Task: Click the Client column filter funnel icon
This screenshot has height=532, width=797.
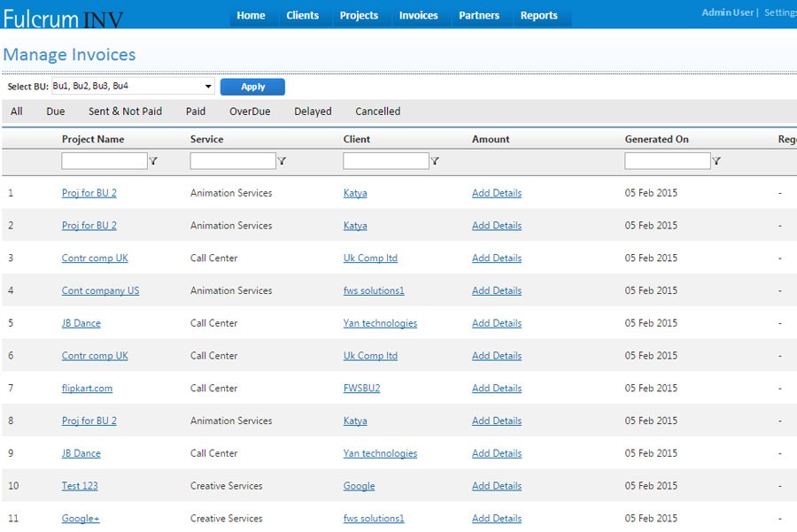Action: click(x=436, y=160)
